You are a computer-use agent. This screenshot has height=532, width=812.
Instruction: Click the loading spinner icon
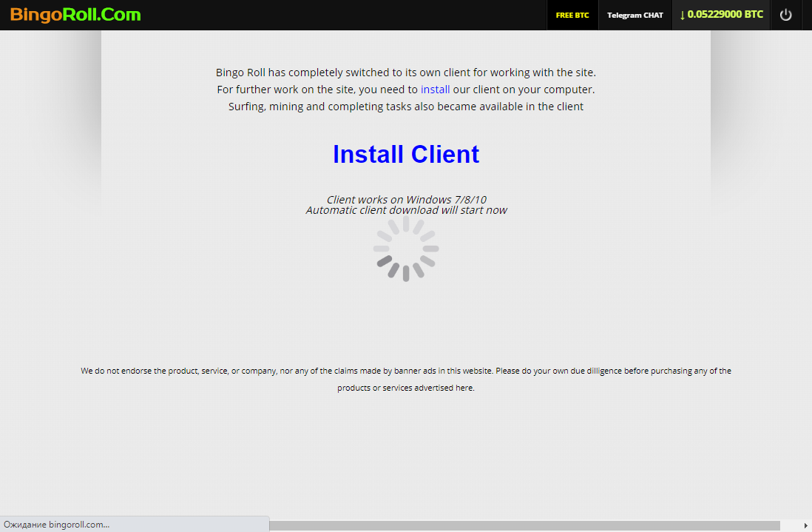406,249
